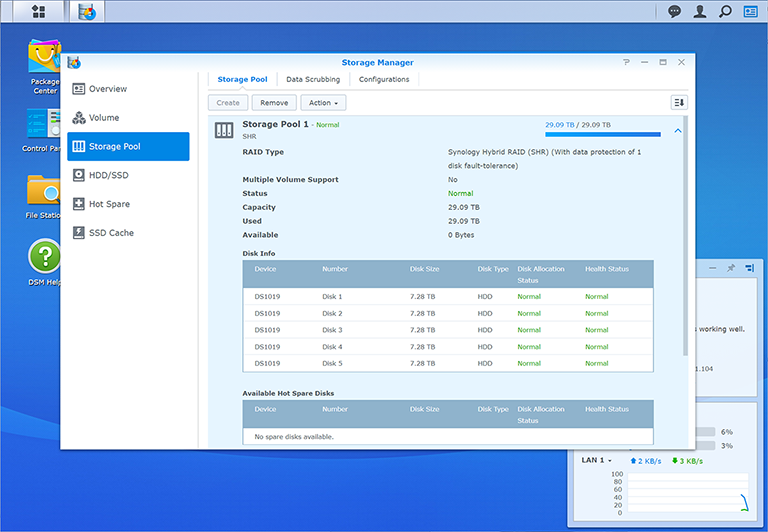Click upload rate 2 KB/s in widget
The height and width of the screenshot is (532, 768).
[646, 461]
